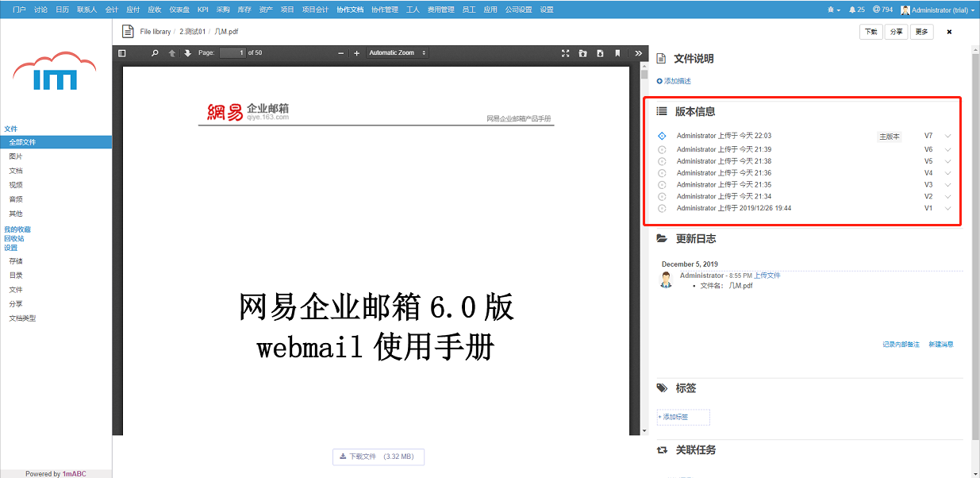Viewport: 980px width, 478px height.
Task: Expand the V1 version chevron
Action: (x=947, y=208)
